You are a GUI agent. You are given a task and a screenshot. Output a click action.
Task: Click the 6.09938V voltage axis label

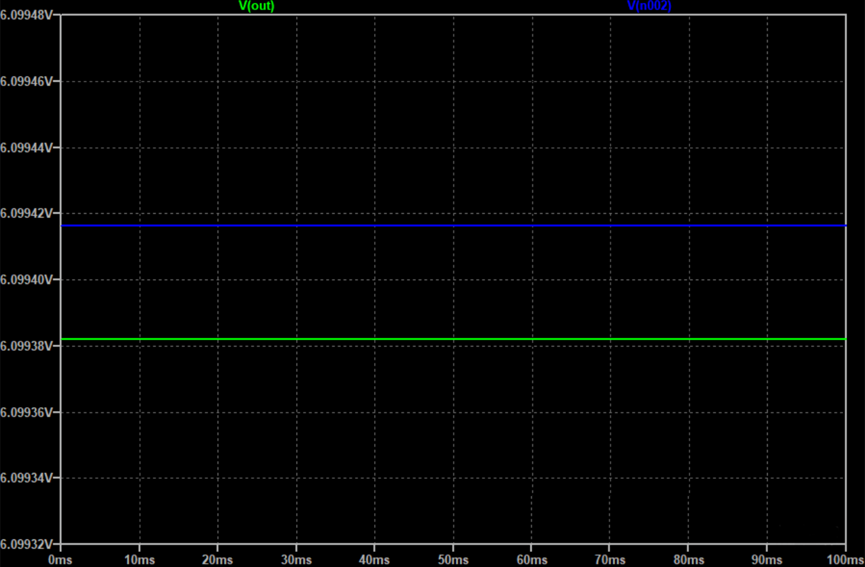click(x=27, y=346)
